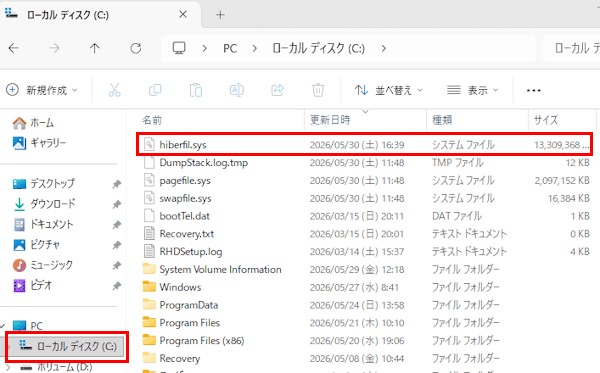Image resolution: width=600 pixels, height=373 pixels.
Task: Open ホーム in navigation pane
Action: [x=33, y=123]
